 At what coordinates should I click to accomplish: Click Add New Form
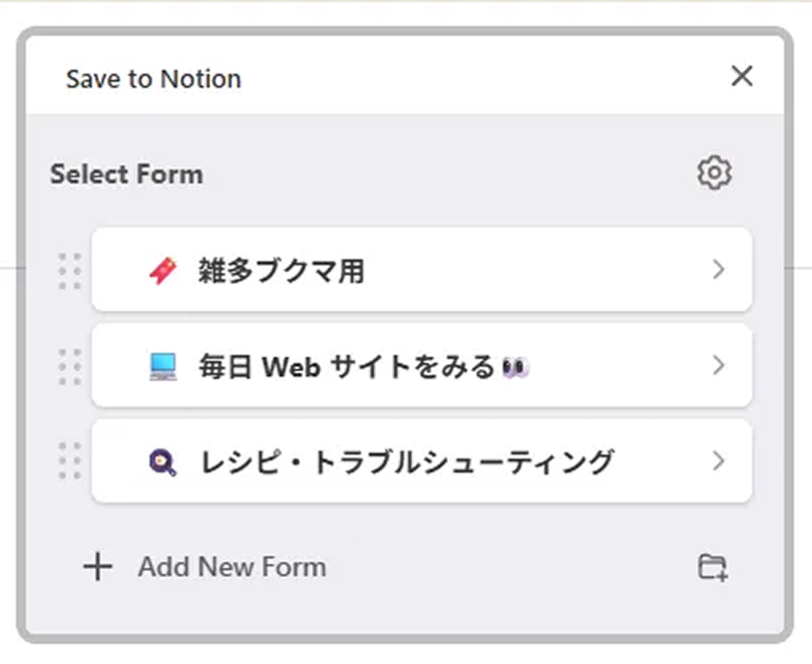click(x=231, y=567)
